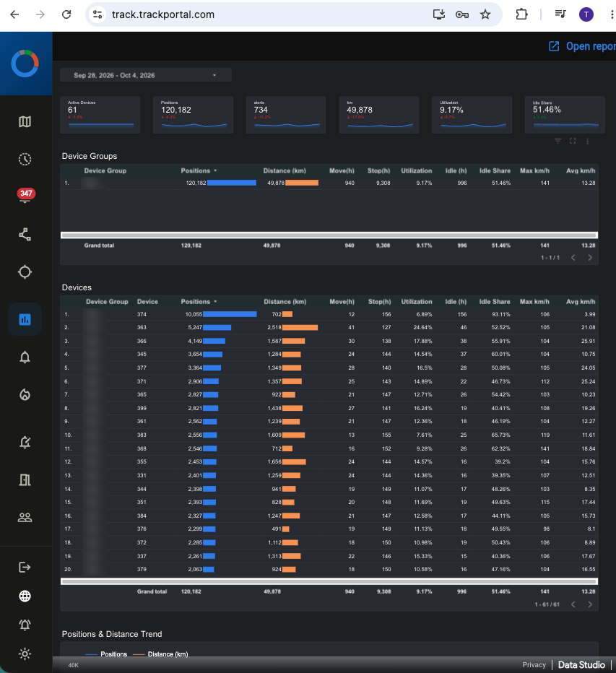This screenshot has height=673, width=616.
Task: Click the building door icon in the sidebar
Action: [25, 480]
